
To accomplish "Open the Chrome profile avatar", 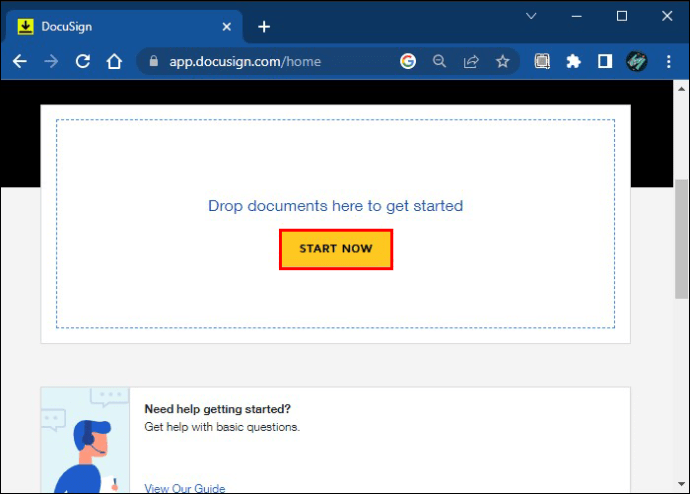I will click(x=636, y=61).
